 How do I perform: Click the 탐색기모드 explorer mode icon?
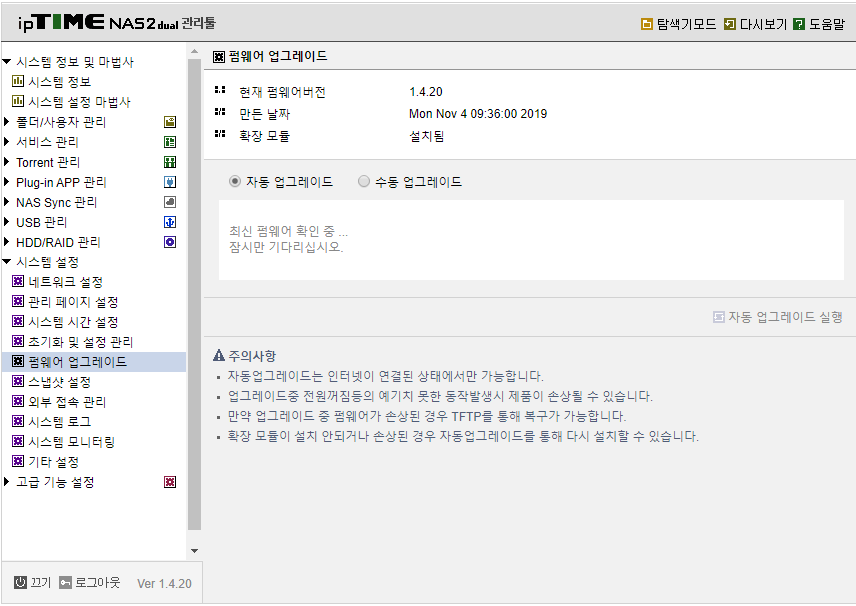(646, 24)
